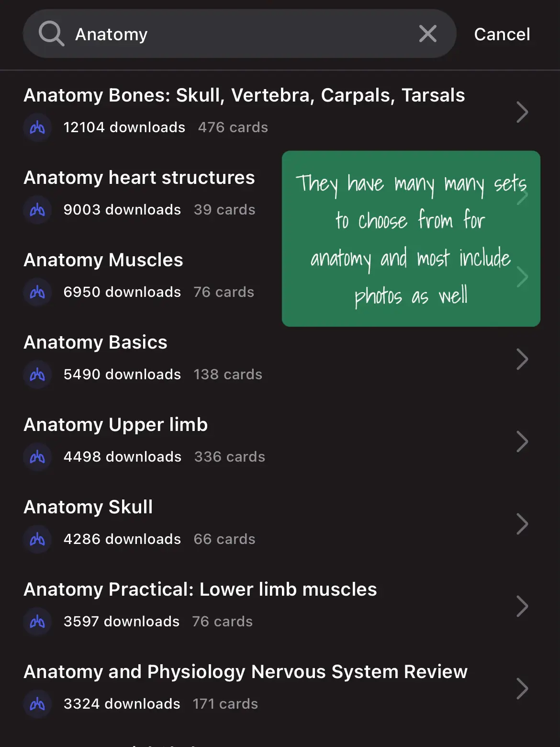Screen dimensions: 560x747
Task: Open the Anatomy Bones deck chevron
Action: point(522,112)
